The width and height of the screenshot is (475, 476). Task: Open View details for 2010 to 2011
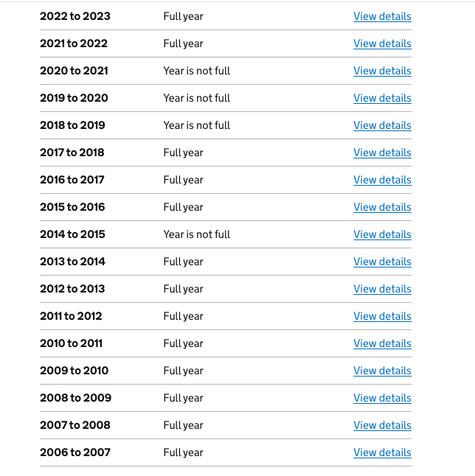382,343
